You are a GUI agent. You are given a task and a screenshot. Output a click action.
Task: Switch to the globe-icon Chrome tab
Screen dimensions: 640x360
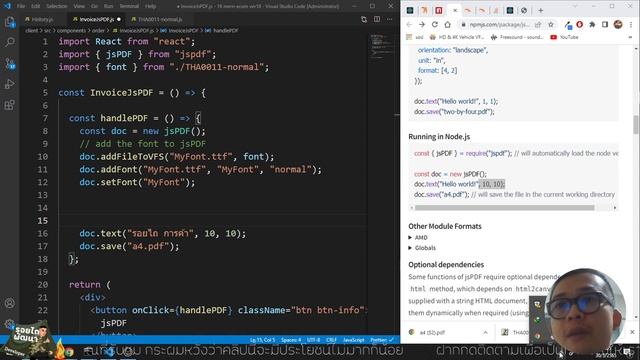[524, 11]
